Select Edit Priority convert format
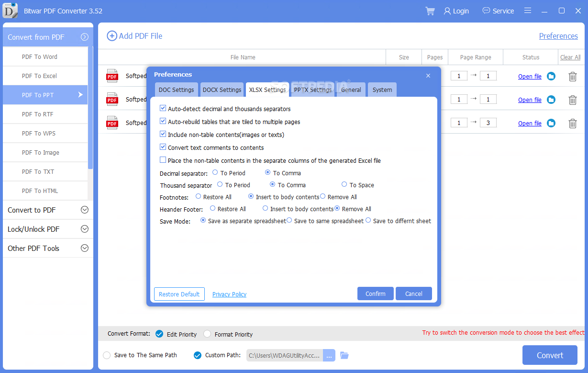The width and height of the screenshot is (588, 373). click(159, 334)
